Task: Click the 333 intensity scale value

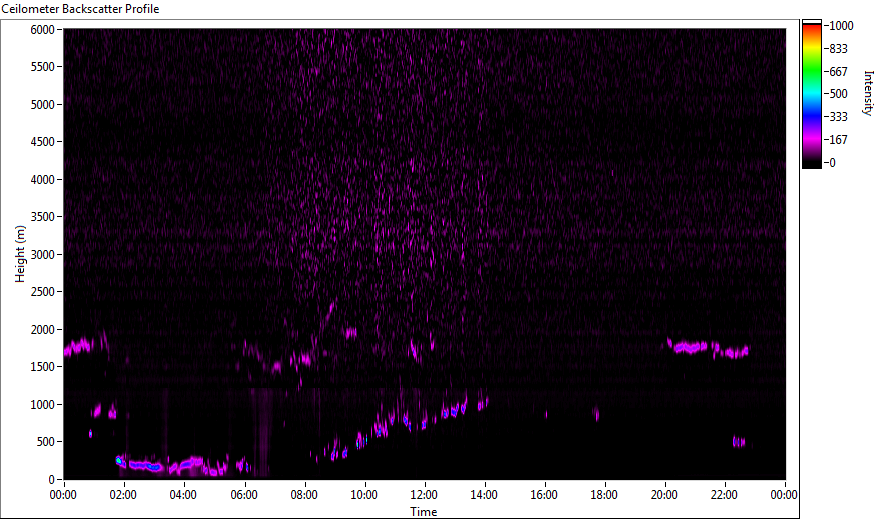Action: click(x=838, y=117)
